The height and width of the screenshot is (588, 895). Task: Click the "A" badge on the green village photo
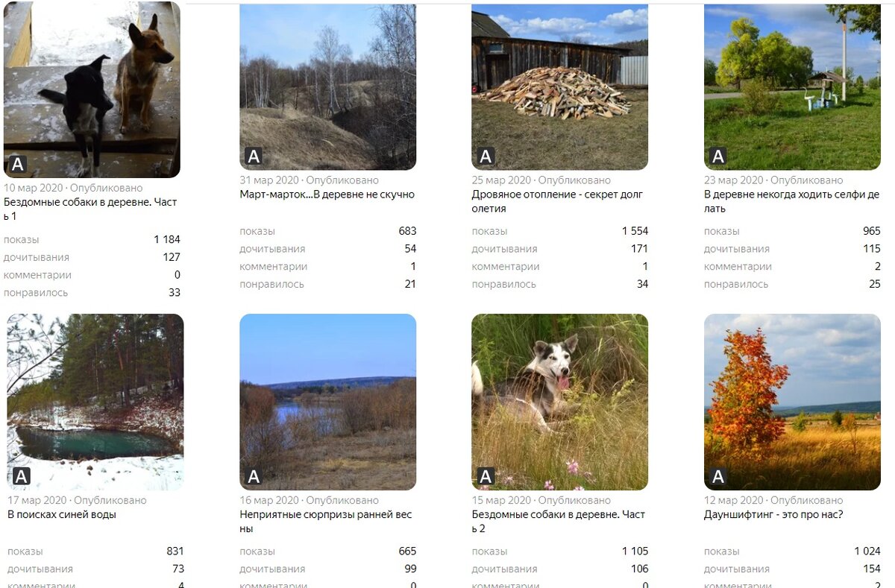[x=718, y=157]
